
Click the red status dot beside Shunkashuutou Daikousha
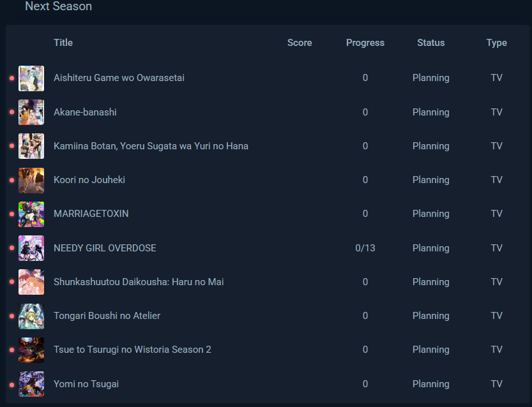click(12, 282)
